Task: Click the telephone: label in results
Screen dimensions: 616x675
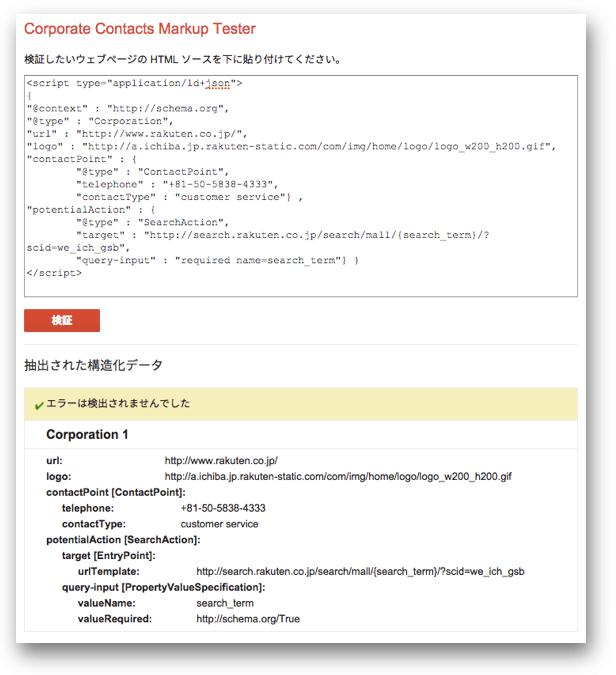Action: point(88,508)
